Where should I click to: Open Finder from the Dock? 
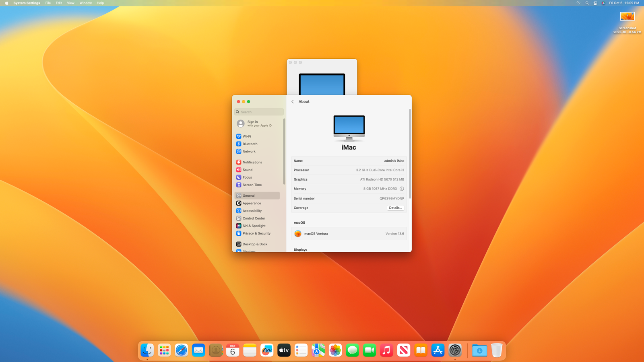[147, 350]
